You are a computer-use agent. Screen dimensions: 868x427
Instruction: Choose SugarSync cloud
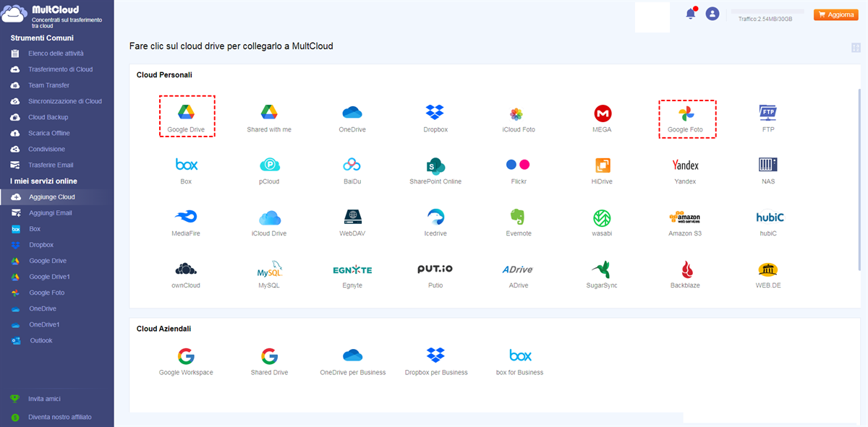coord(603,269)
